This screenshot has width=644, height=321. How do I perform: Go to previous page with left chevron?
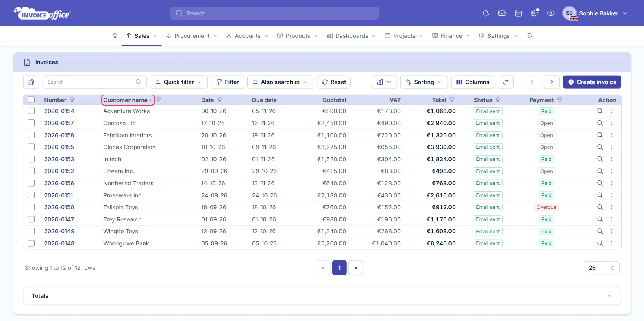pyautogui.click(x=532, y=82)
